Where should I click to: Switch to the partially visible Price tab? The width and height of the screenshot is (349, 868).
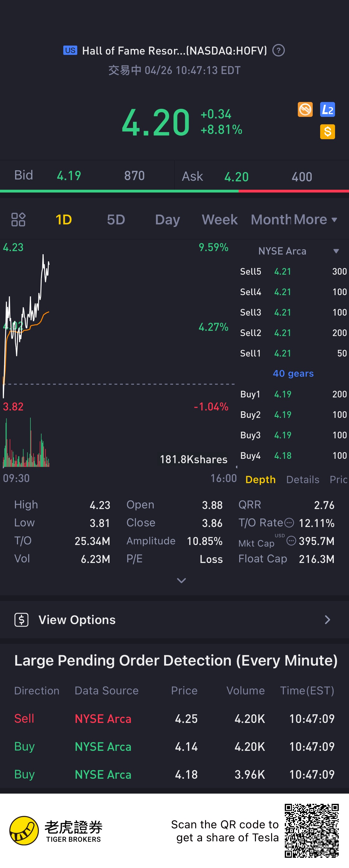click(339, 479)
